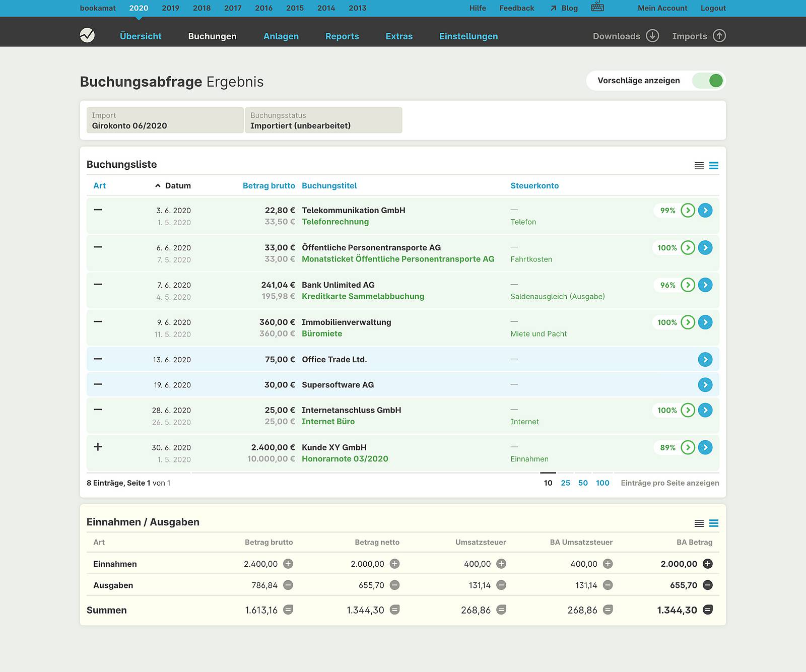Open the Reports menu
Screen dimensions: 806x672
(x=342, y=36)
